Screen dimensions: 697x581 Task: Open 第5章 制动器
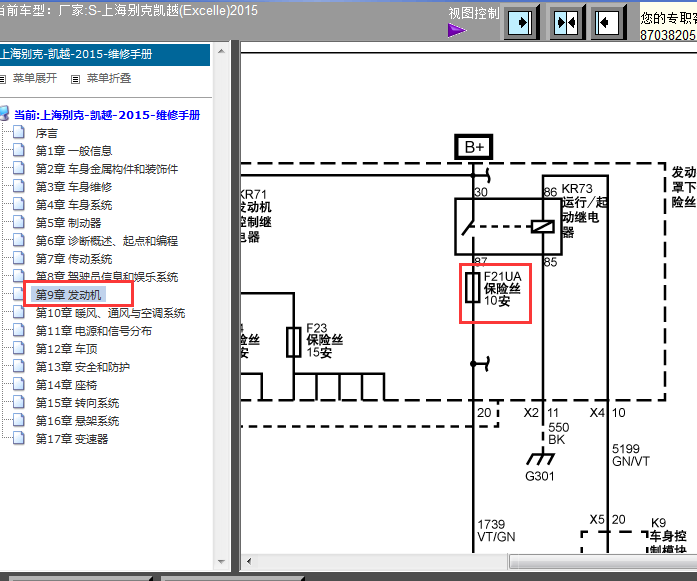[68, 223]
